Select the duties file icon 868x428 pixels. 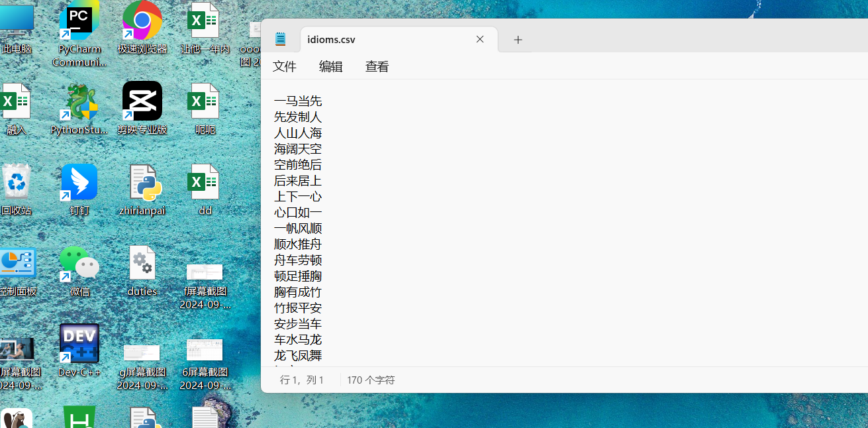pos(142,271)
